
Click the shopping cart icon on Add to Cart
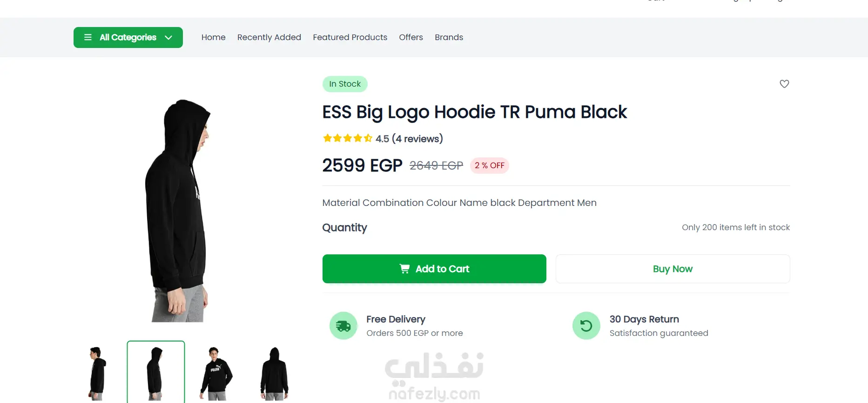404,269
